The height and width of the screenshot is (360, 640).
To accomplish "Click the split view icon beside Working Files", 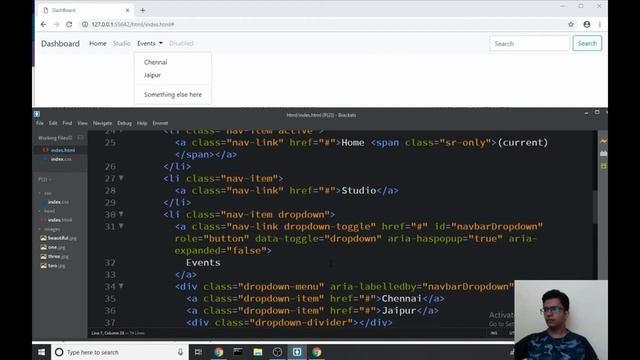I will [80, 138].
